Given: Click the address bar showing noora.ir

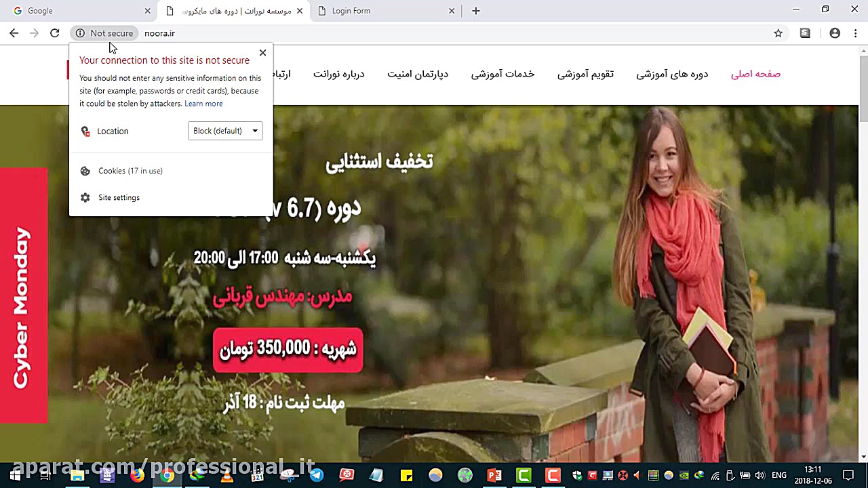Looking at the screenshot, I should pos(159,33).
